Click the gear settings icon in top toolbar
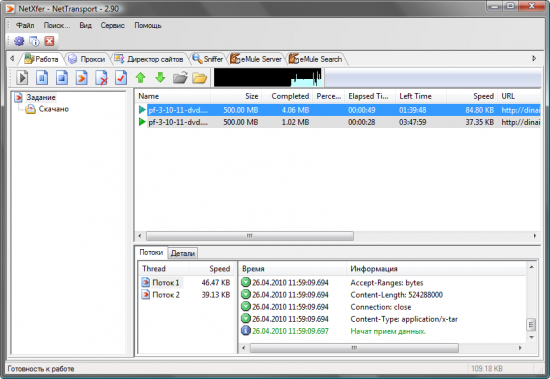Image resolution: width=550 pixels, height=379 pixels. tap(19, 41)
